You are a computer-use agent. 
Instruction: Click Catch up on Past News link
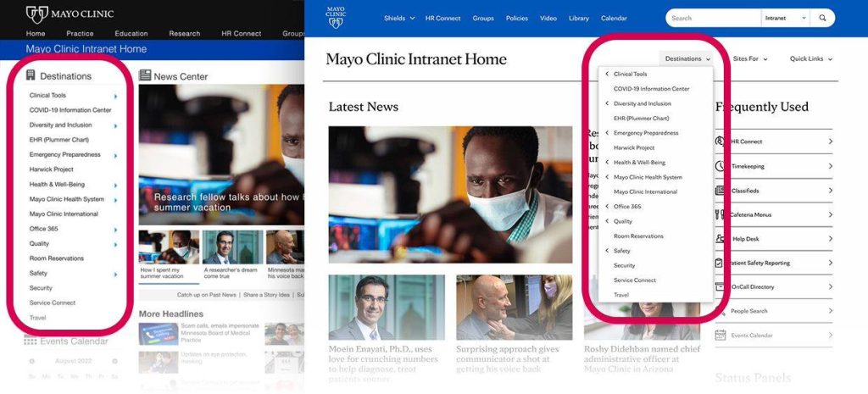tap(207, 295)
